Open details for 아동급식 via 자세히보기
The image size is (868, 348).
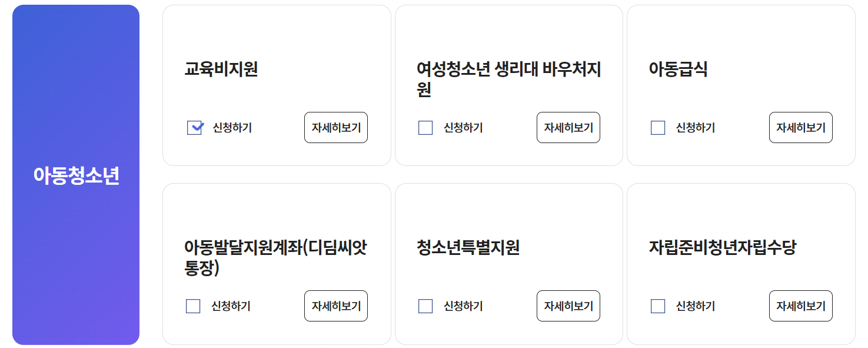(x=800, y=127)
